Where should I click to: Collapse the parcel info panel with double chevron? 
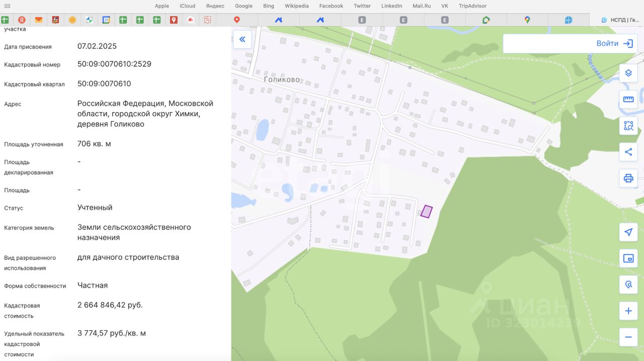coord(242,39)
